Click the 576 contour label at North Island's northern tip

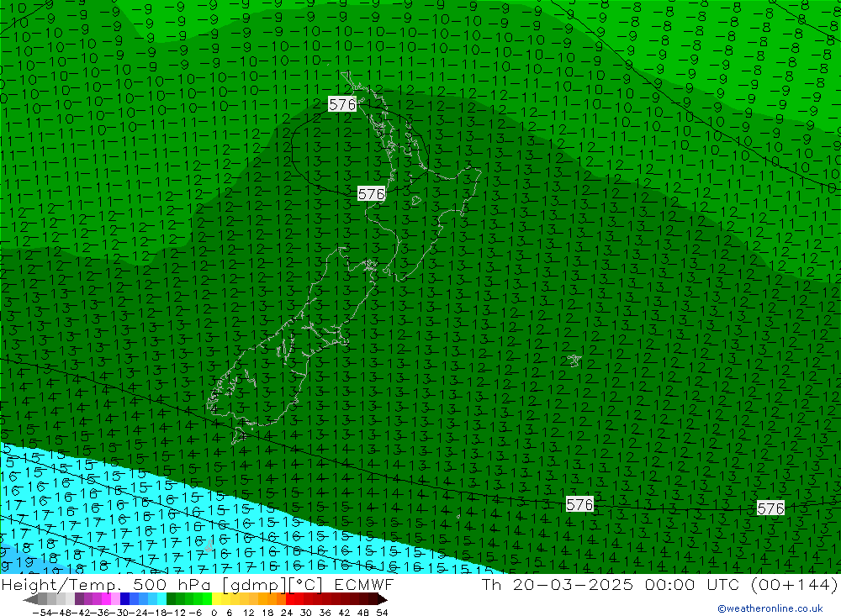(342, 104)
